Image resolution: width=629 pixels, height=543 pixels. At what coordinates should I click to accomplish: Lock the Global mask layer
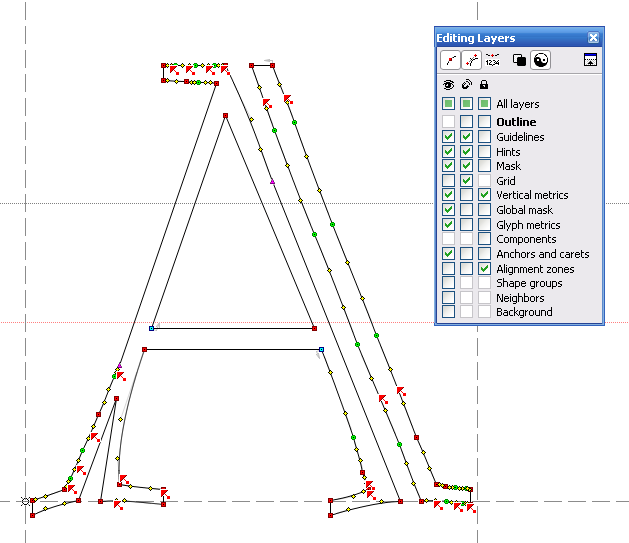coord(484,210)
